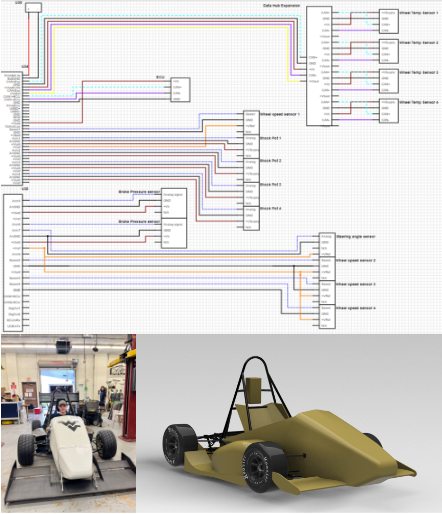The height and width of the screenshot is (514, 442).
Task: Select the Wheel speed sensor 4 block
Action: click(327, 317)
